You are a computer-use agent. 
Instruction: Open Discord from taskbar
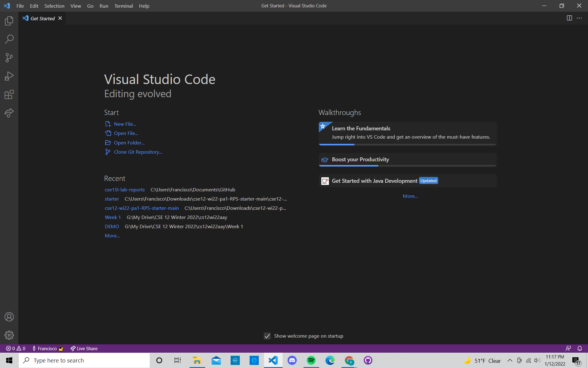[292, 360]
